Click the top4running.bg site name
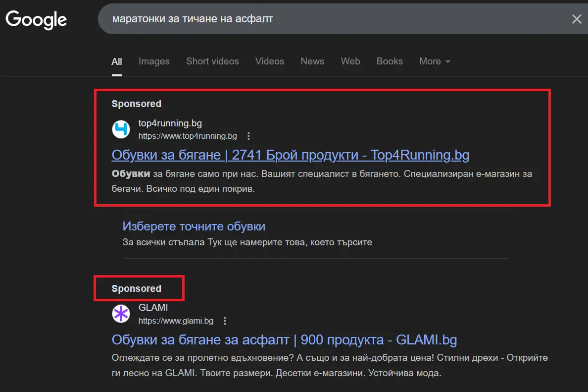Viewport: 588px width, 392px height. click(x=170, y=123)
